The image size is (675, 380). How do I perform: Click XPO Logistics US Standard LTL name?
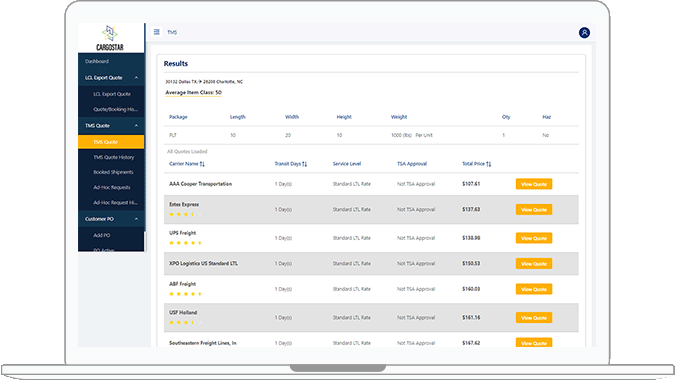203,263
